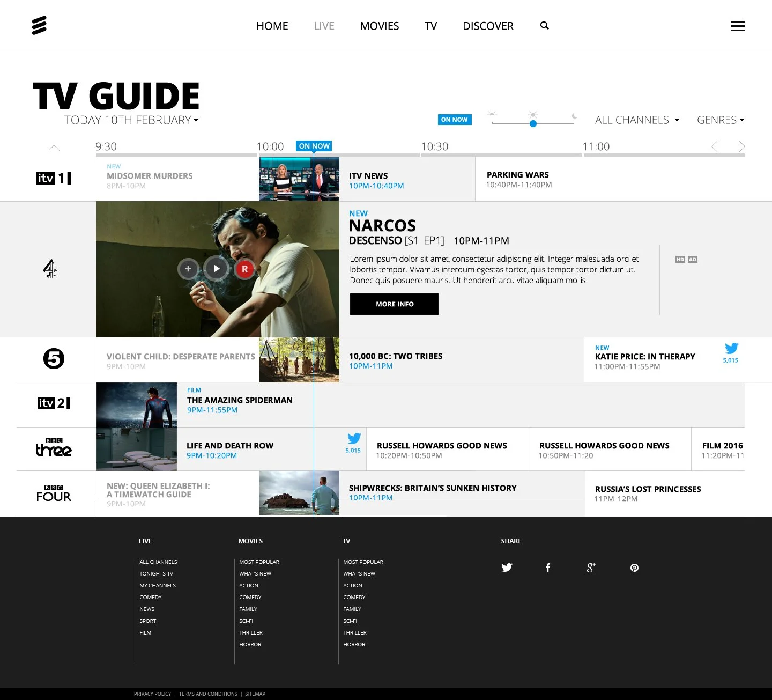This screenshot has height=700, width=772.
Task: Go to the LIVE tab
Action: click(324, 26)
